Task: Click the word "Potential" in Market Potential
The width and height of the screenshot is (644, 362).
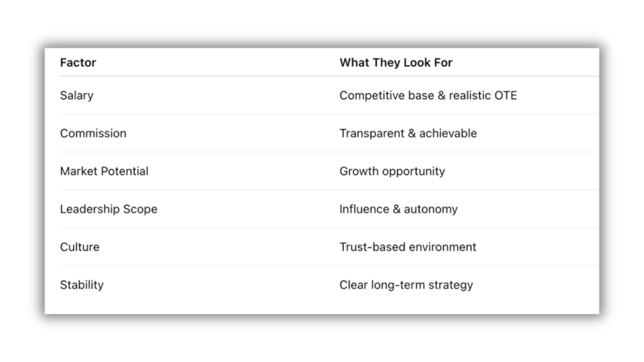Action: coord(127,171)
